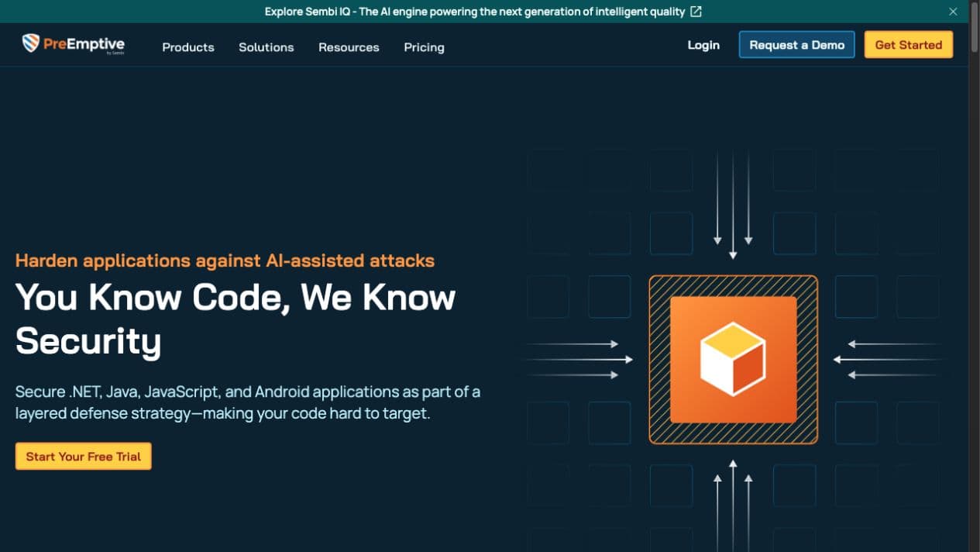Open the external link icon in banner
Viewport: 980px width, 552px height.
click(696, 12)
